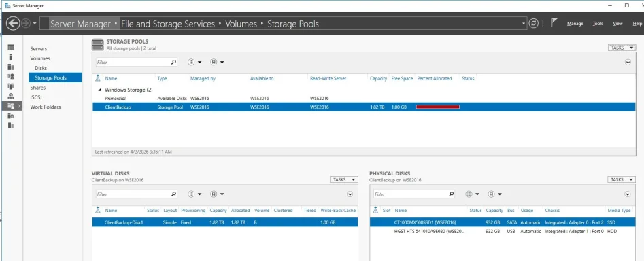Expand Physical Disks filter section chevron
This screenshot has width=644, height=261.
point(628,194)
